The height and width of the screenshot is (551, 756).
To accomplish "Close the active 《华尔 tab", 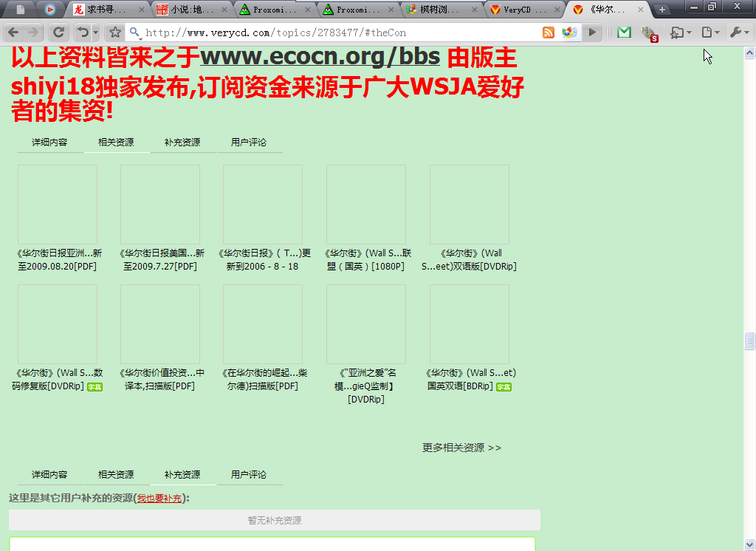I will [641, 10].
